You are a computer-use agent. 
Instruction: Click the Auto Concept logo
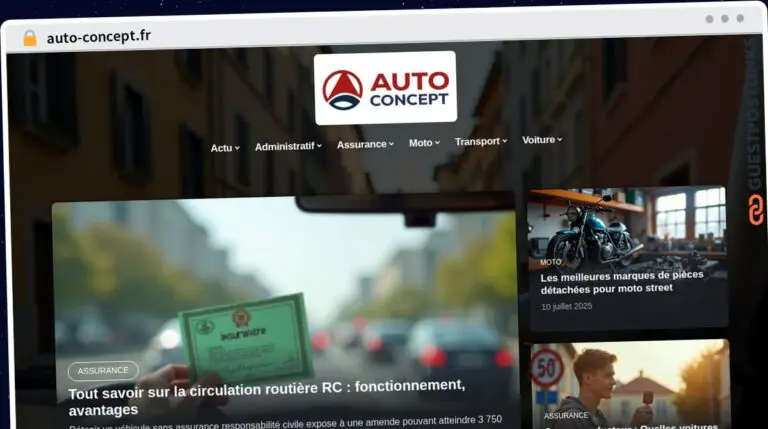pos(385,88)
